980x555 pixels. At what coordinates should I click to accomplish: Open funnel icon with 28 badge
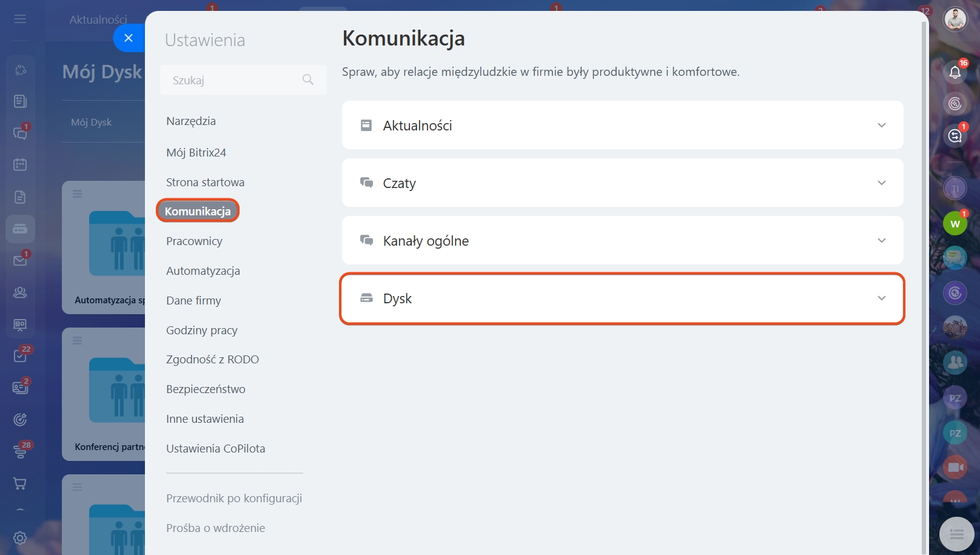20,451
